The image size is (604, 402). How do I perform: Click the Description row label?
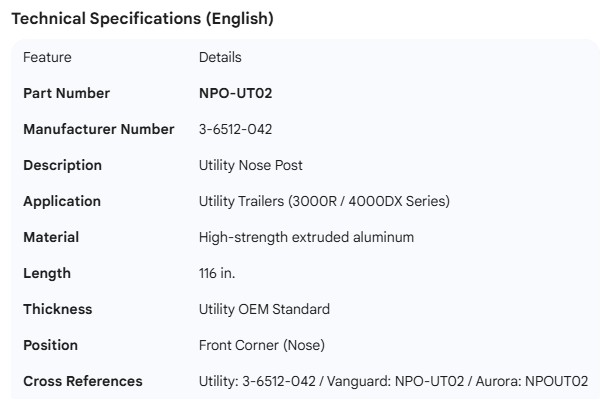pyautogui.click(x=62, y=166)
